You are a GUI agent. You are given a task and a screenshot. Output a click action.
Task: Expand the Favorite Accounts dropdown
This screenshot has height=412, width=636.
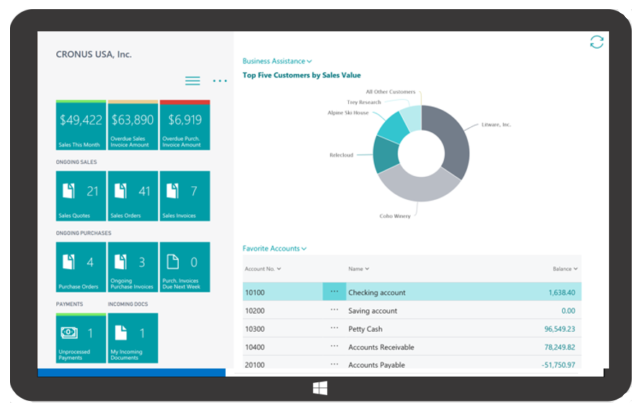point(274,248)
